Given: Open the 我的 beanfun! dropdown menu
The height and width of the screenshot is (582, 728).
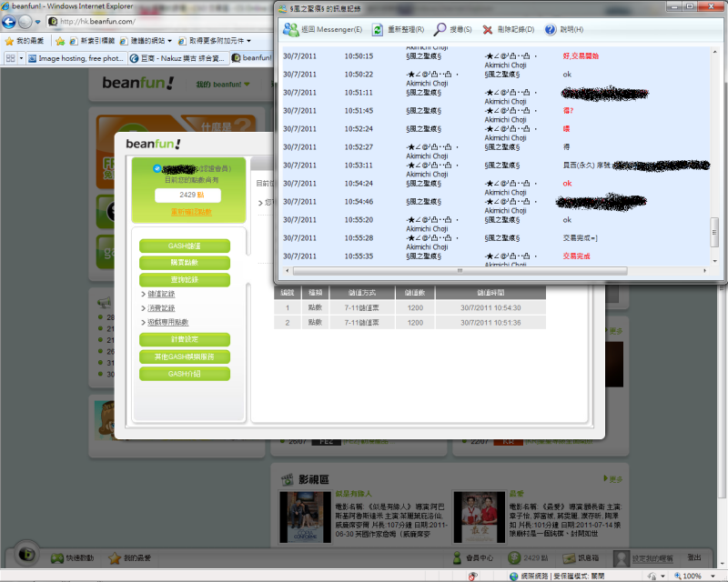Looking at the screenshot, I should (x=222, y=84).
